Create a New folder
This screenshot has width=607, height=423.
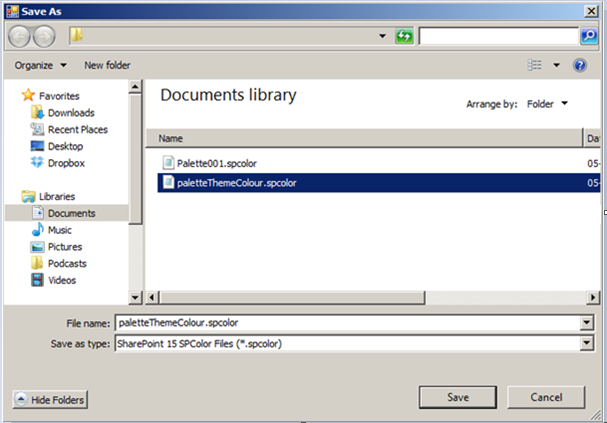(x=107, y=65)
